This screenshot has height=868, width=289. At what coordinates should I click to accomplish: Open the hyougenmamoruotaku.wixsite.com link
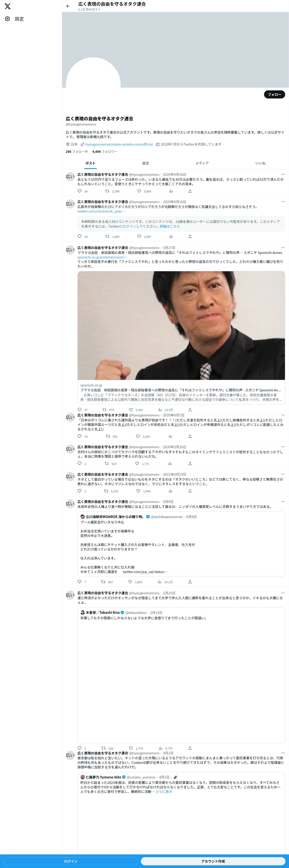pos(119,144)
